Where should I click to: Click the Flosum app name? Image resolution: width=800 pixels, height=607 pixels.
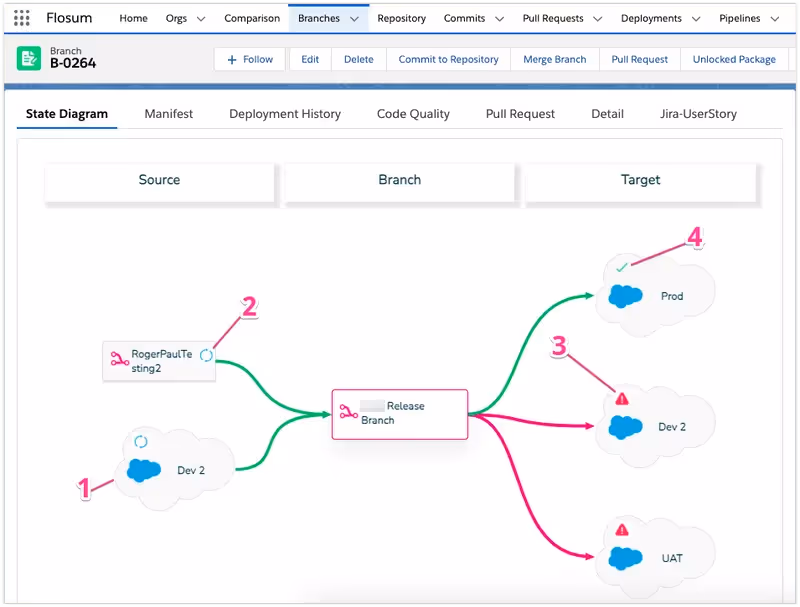click(69, 18)
